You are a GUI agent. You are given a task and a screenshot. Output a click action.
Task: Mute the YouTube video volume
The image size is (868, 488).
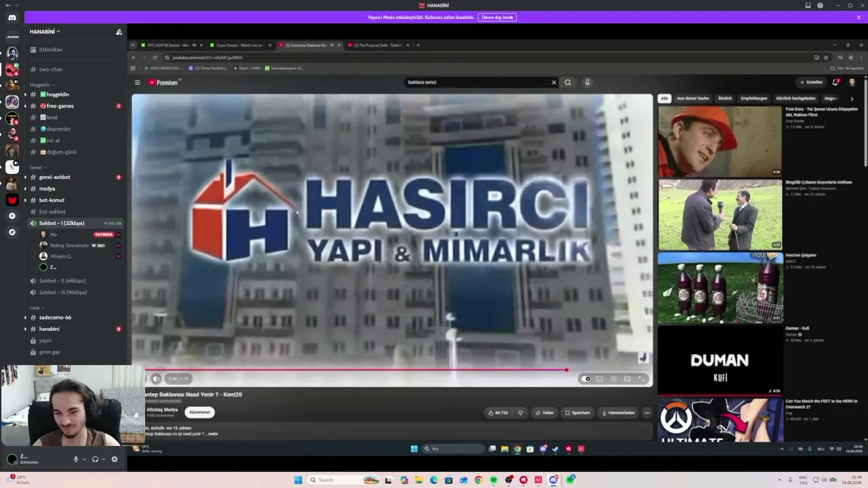(x=156, y=379)
